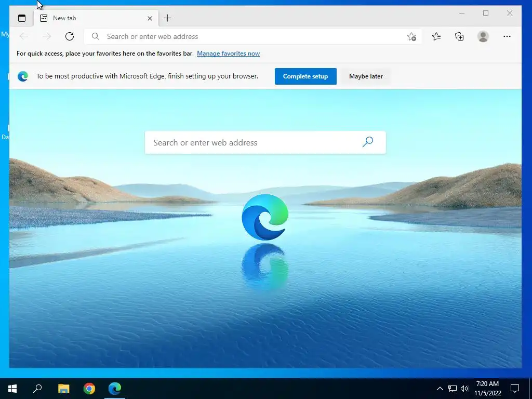Select the New tab tab

pyautogui.click(x=96, y=18)
